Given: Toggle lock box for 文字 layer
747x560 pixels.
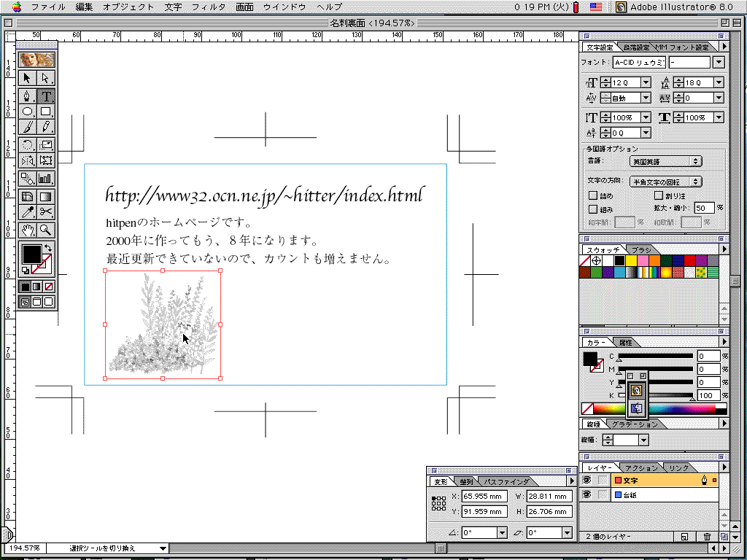Looking at the screenshot, I should coord(603,481).
